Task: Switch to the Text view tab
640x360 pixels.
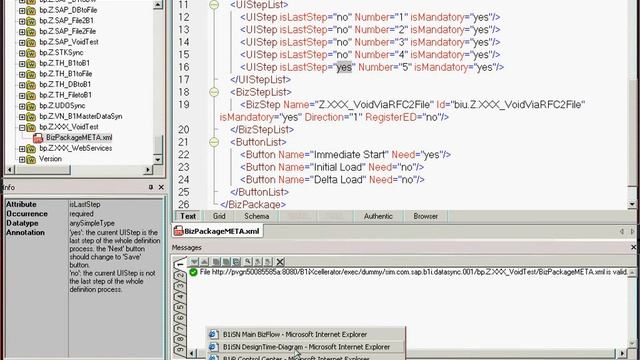Action: point(188,216)
